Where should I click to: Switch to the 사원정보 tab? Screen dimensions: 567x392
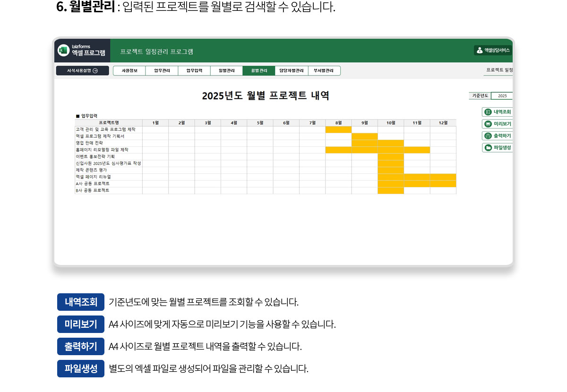click(129, 71)
